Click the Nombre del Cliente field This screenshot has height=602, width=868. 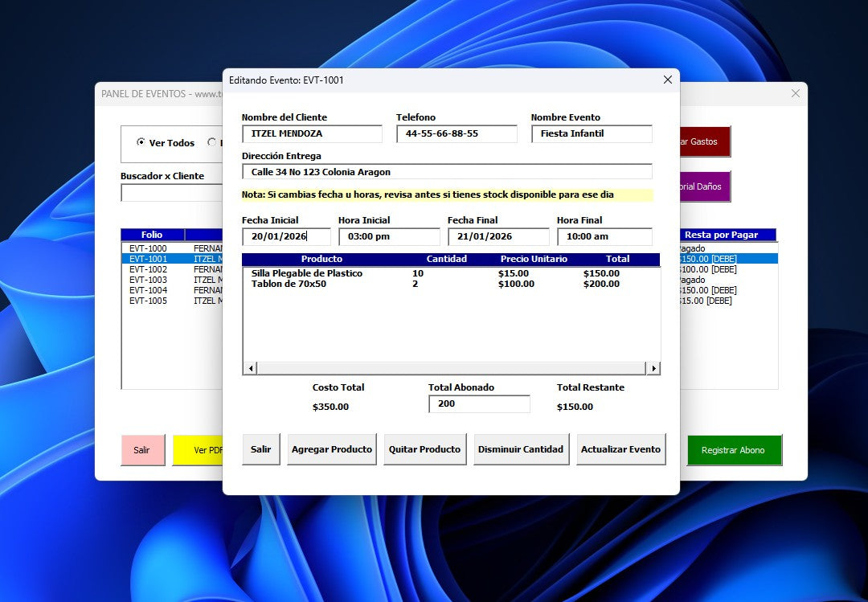(x=312, y=134)
